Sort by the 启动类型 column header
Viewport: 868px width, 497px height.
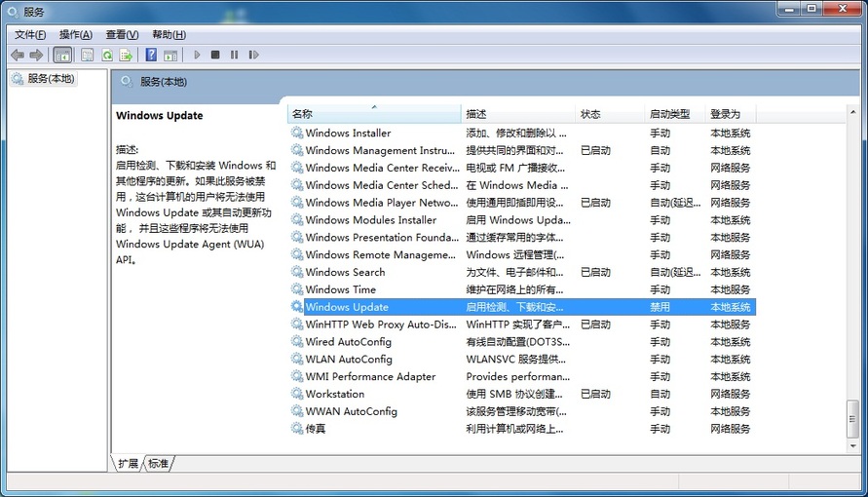coord(675,114)
